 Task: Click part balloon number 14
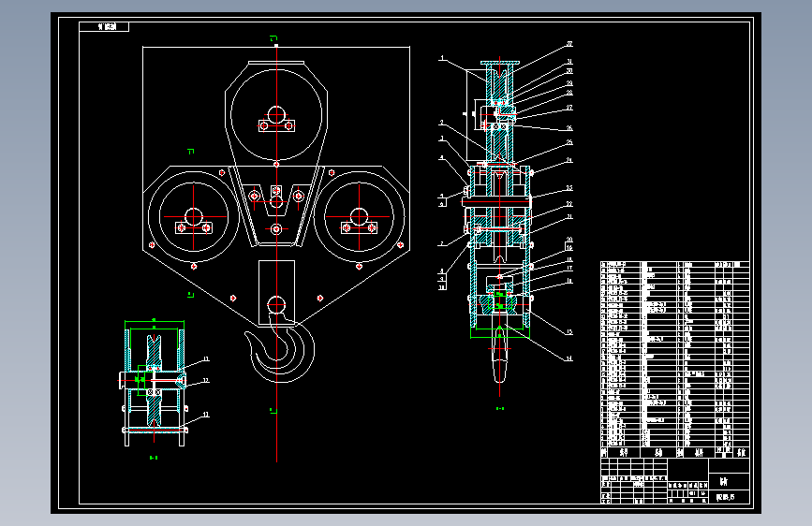click(569, 358)
